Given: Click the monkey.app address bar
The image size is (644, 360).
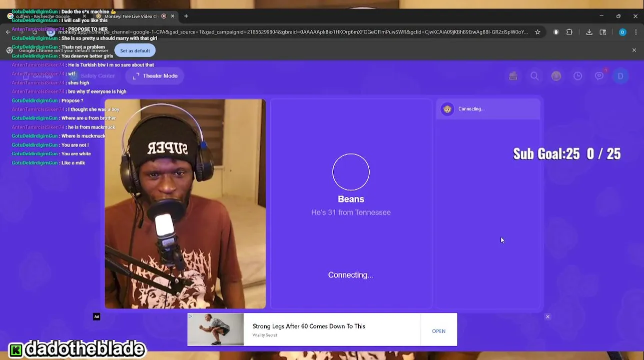Looking at the screenshot, I should (293, 32).
